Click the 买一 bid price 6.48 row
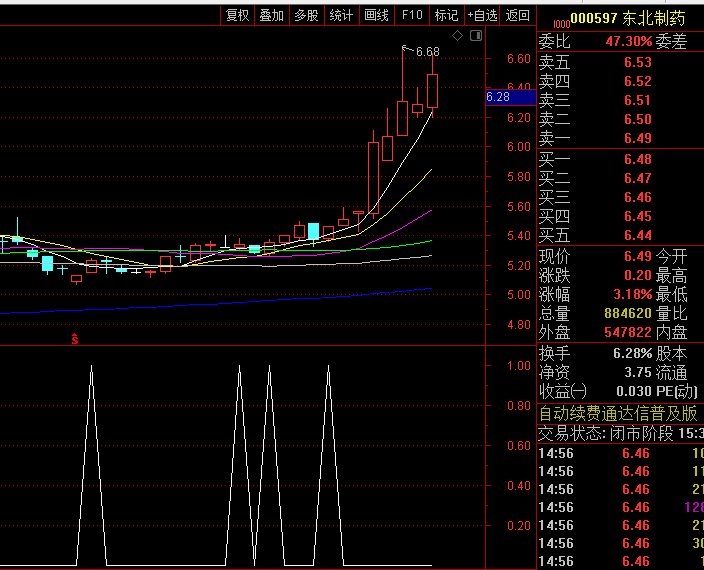 pos(620,159)
